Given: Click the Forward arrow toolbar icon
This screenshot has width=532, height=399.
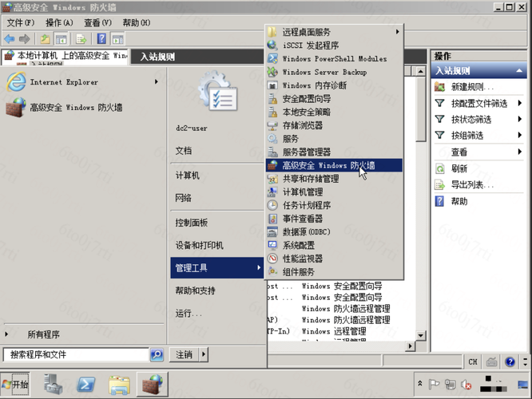Looking at the screenshot, I should (x=25, y=39).
